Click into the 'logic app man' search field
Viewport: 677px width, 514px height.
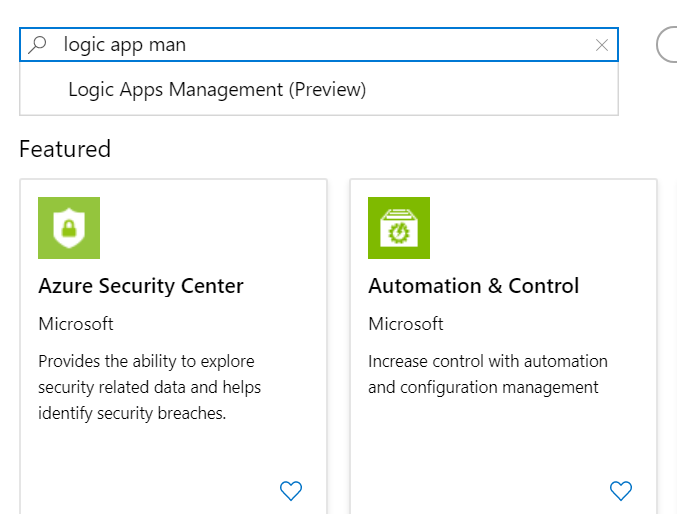click(319, 44)
